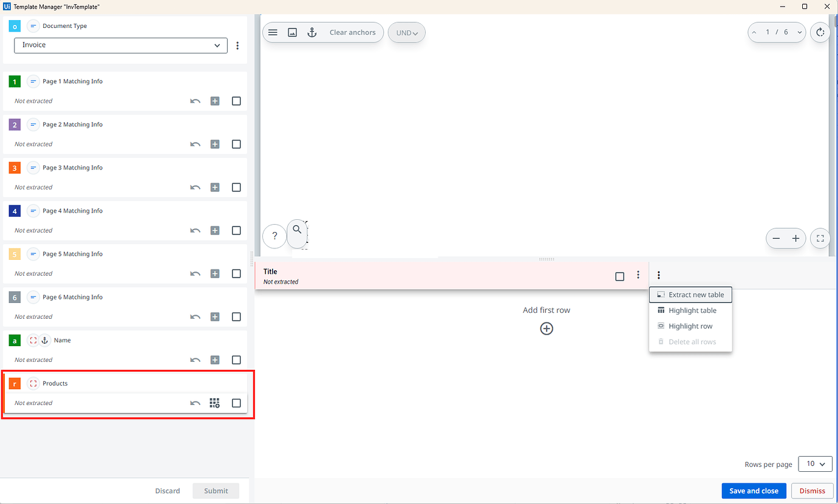Check the box next to the Title column
Image resolution: width=838 pixels, height=504 pixels.
coord(619,276)
